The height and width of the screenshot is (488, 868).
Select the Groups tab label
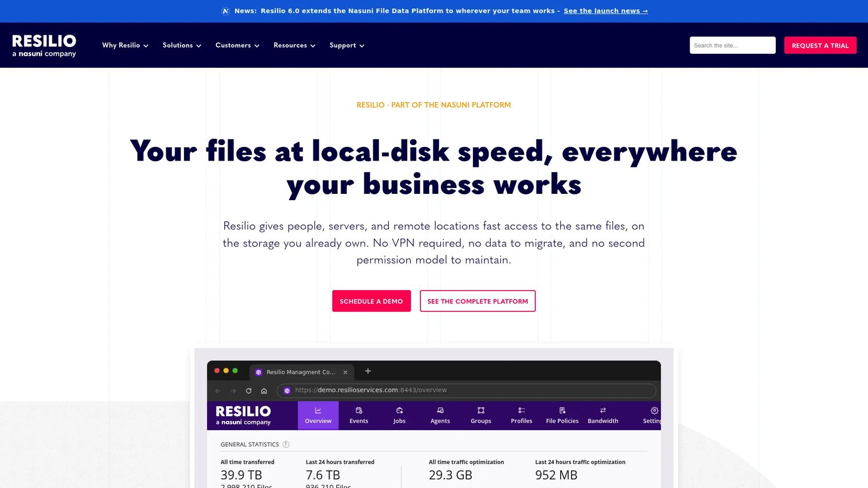(x=481, y=421)
